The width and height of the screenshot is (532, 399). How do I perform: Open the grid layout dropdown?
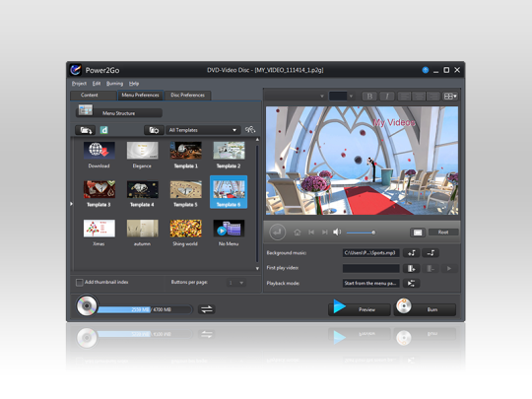coord(450,97)
